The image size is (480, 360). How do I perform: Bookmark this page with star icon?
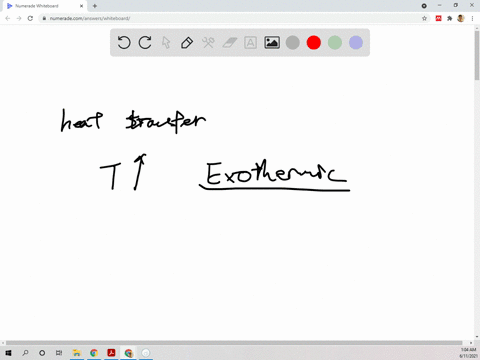click(x=424, y=18)
